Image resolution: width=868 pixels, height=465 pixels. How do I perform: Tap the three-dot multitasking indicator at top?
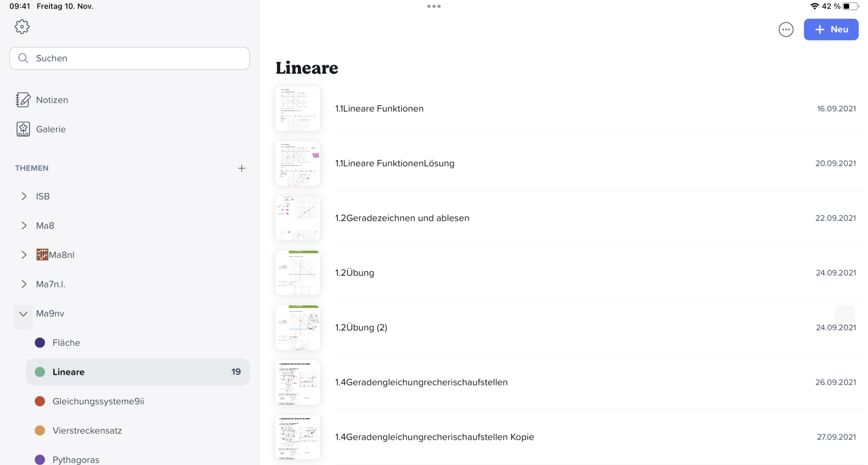434,6
